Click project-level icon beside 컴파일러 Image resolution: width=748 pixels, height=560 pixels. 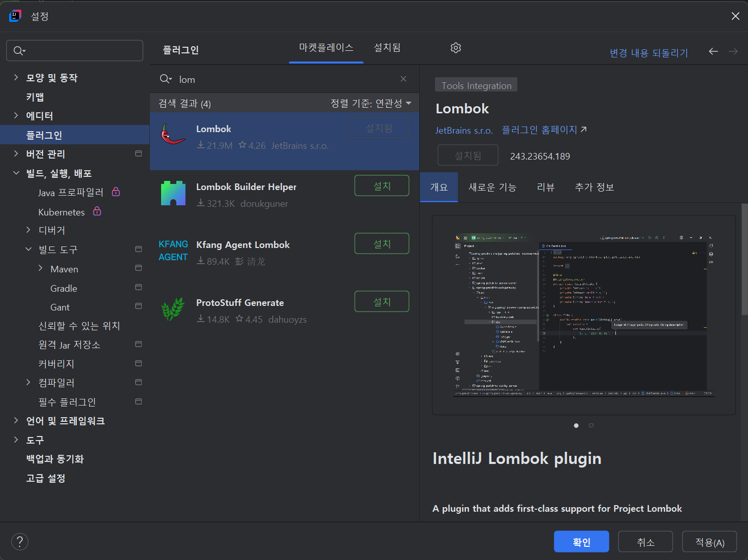pos(138,382)
